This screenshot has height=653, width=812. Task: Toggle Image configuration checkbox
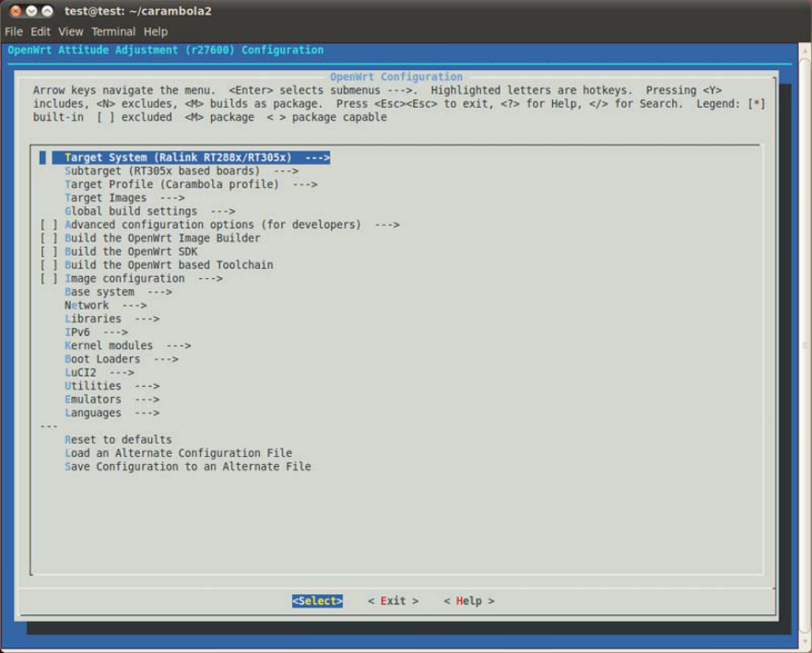click(x=49, y=279)
